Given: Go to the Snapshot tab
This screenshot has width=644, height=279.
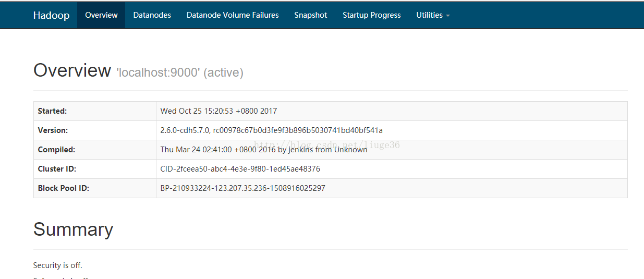Looking at the screenshot, I should (x=310, y=15).
